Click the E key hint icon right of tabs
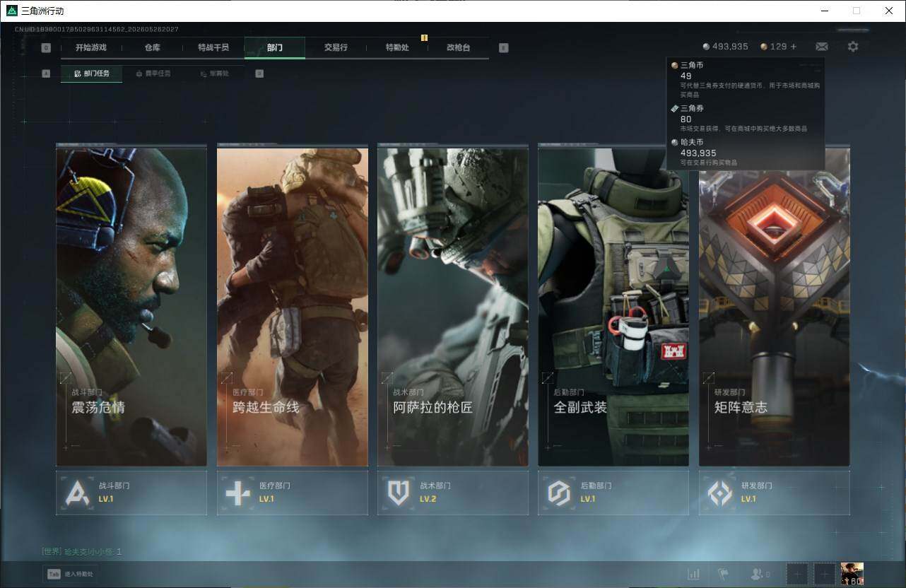The image size is (906, 588). 503,48
